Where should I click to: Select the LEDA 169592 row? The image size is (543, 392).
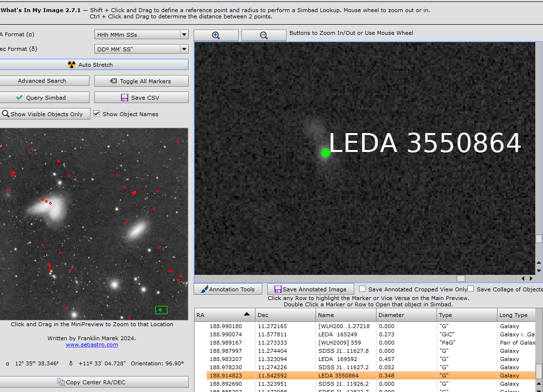coord(371,359)
